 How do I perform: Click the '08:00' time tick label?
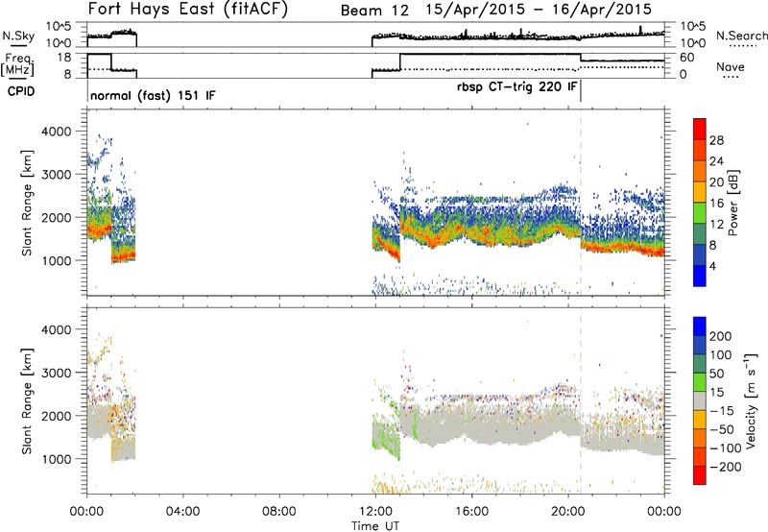279,512
